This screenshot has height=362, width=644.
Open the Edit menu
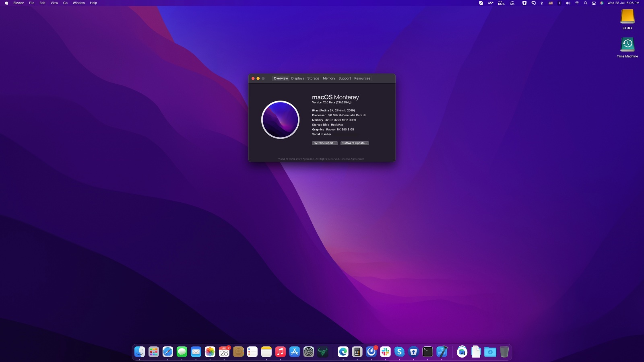42,3
